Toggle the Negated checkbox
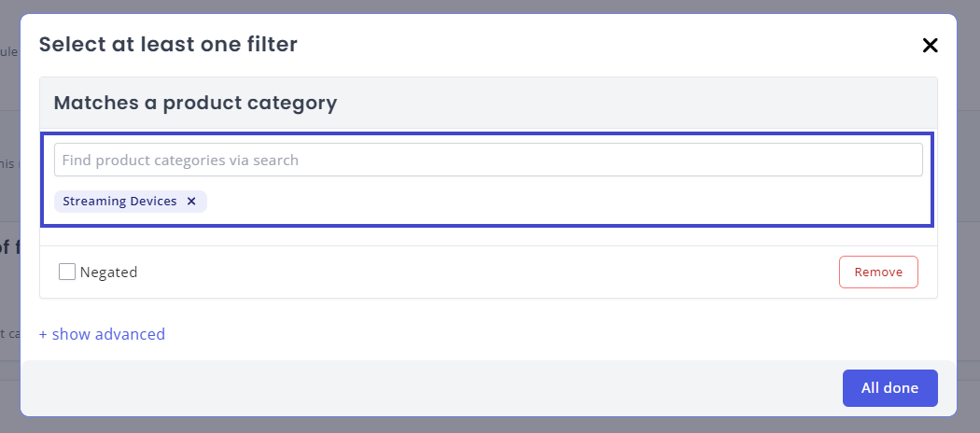The image size is (980, 433). 67,272
